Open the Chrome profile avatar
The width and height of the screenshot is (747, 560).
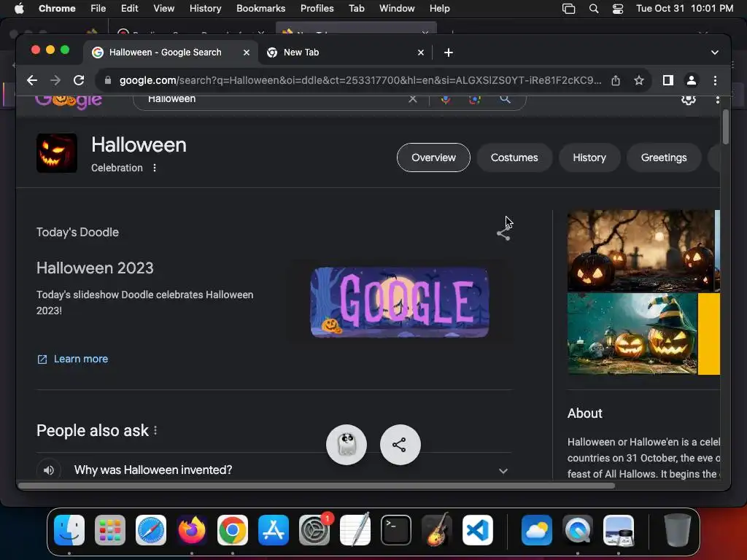click(x=692, y=80)
